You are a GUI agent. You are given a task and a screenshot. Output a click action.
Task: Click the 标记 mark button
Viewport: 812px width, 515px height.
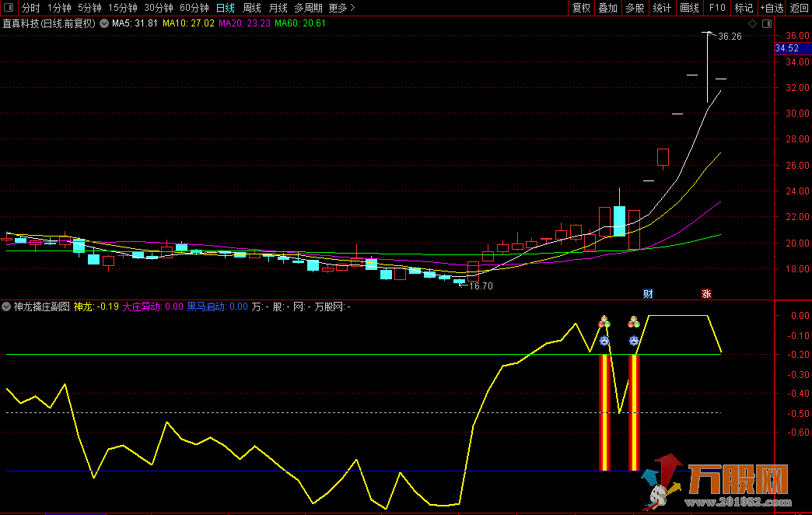[744, 8]
